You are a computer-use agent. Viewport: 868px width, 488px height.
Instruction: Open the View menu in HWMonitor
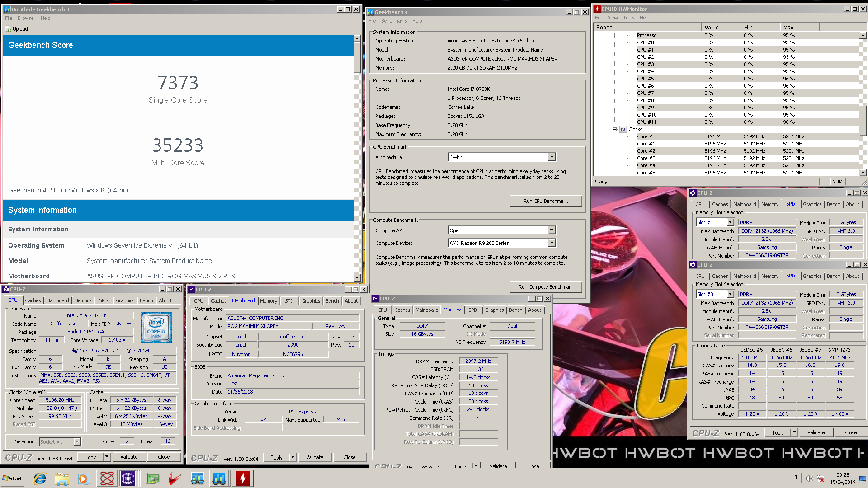613,18
